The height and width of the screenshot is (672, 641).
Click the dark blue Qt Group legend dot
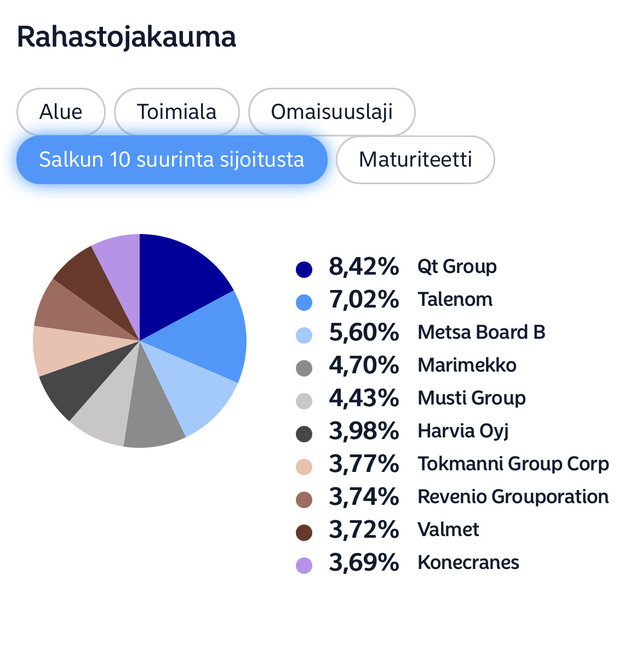tap(304, 269)
